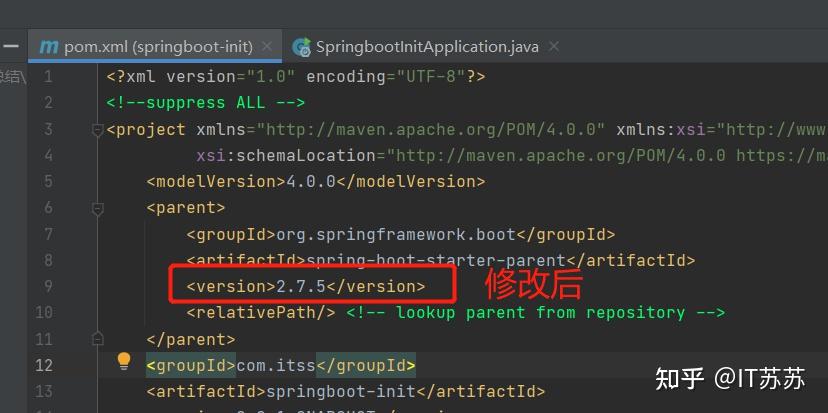Collapse the parent element fold marker

click(97, 208)
